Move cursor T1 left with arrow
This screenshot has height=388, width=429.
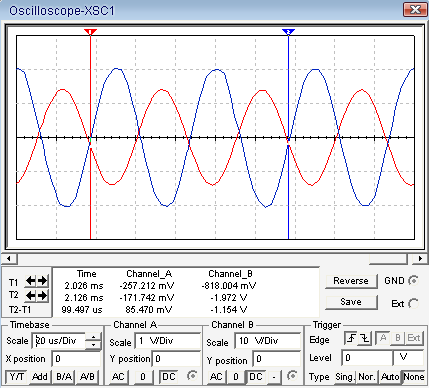click(31, 281)
